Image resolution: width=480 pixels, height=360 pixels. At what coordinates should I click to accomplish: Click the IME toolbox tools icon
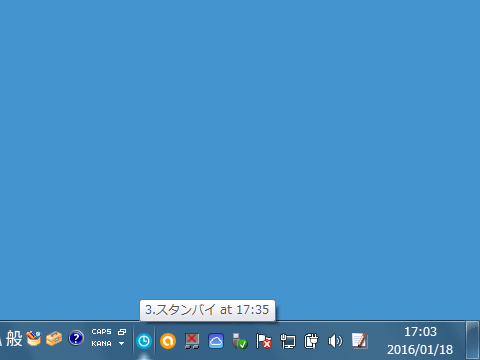54,339
